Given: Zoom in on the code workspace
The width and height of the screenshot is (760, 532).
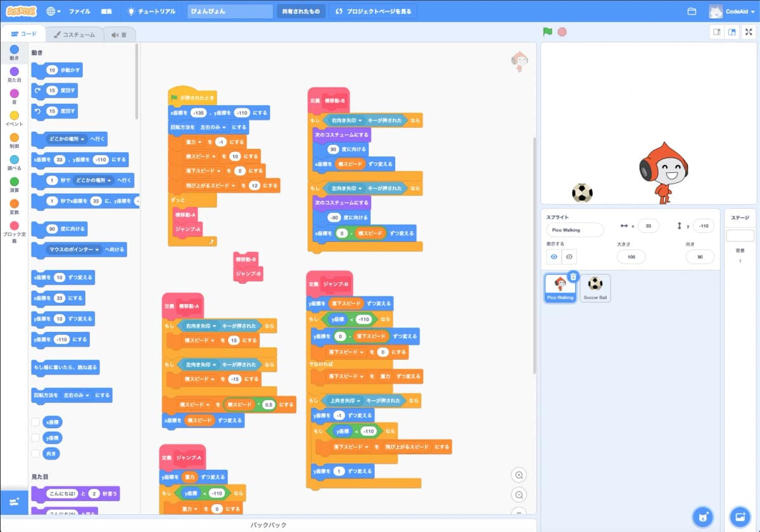Looking at the screenshot, I should (519, 475).
